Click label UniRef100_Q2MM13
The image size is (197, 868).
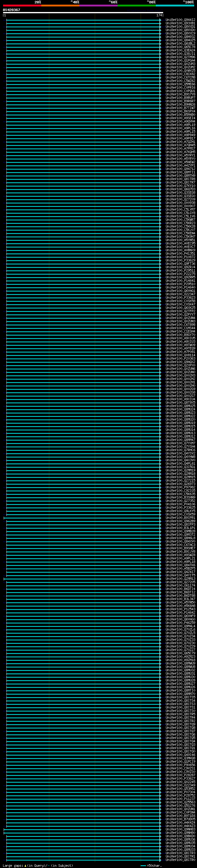(x=180, y=579)
